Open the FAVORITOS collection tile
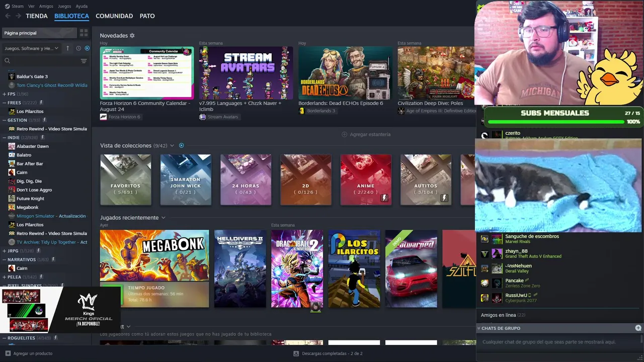Viewport: 644px width, 362px height. (x=126, y=179)
